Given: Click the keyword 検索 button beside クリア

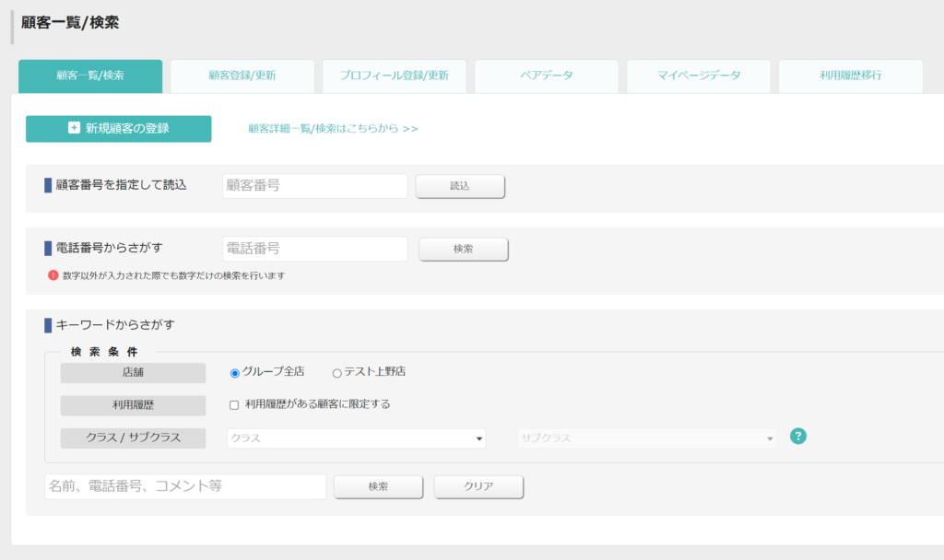Looking at the screenshot, I should [x=378, y=486].
